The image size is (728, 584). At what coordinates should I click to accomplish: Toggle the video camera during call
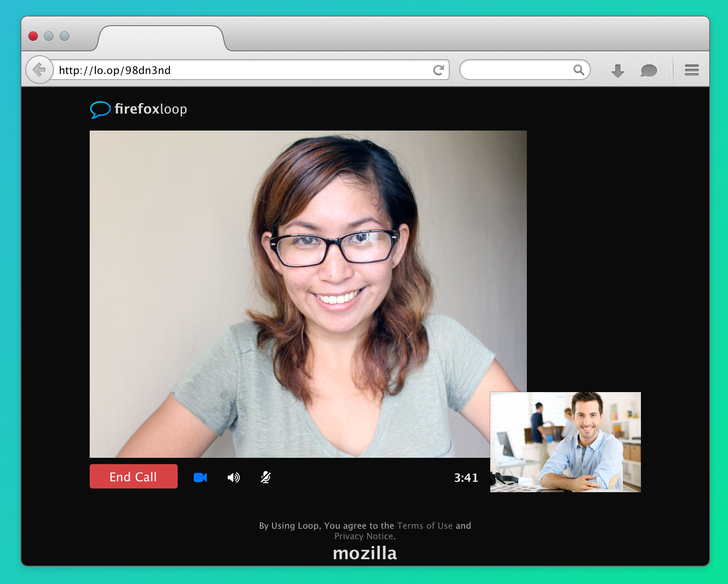pyautogui.click(x=200, y=477)
